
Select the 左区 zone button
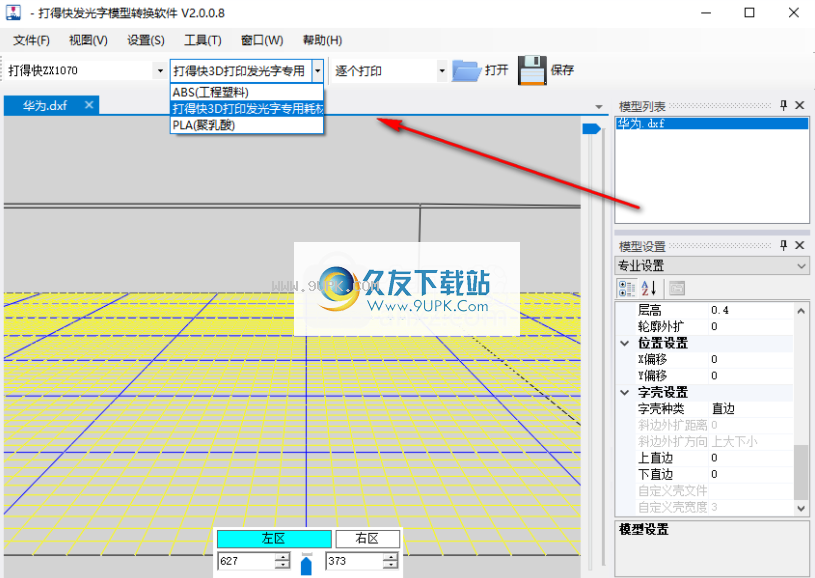(x=274, y=539)
